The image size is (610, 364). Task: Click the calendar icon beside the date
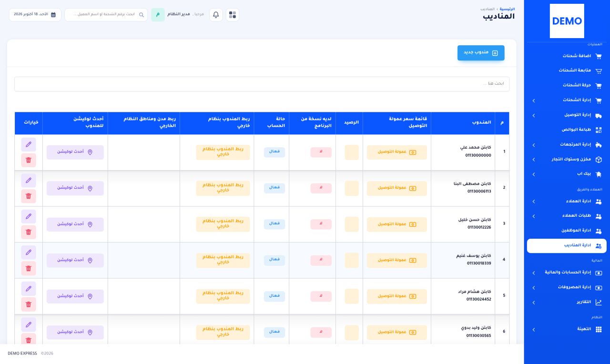53,15
